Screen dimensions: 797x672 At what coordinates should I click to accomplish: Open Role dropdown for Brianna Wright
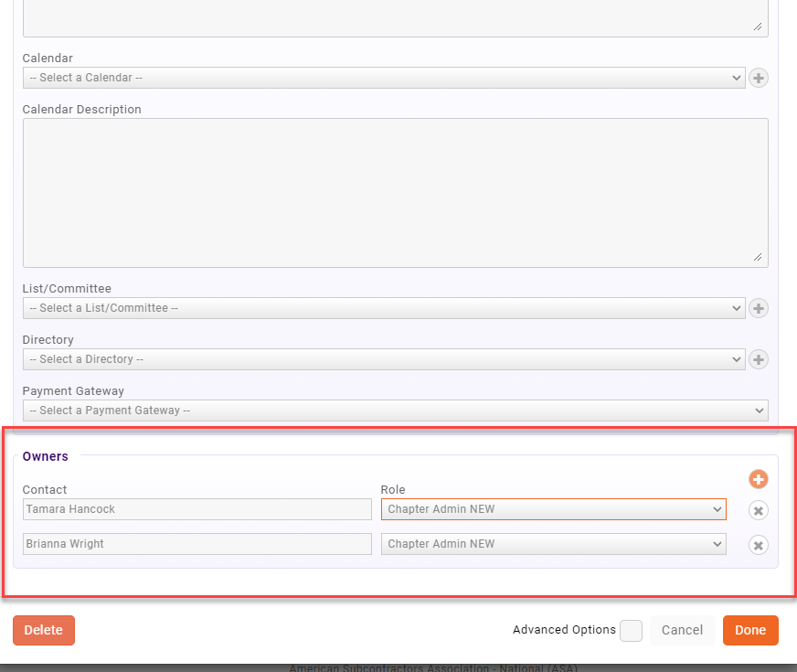pyautogui.click(x=553, y=544)
